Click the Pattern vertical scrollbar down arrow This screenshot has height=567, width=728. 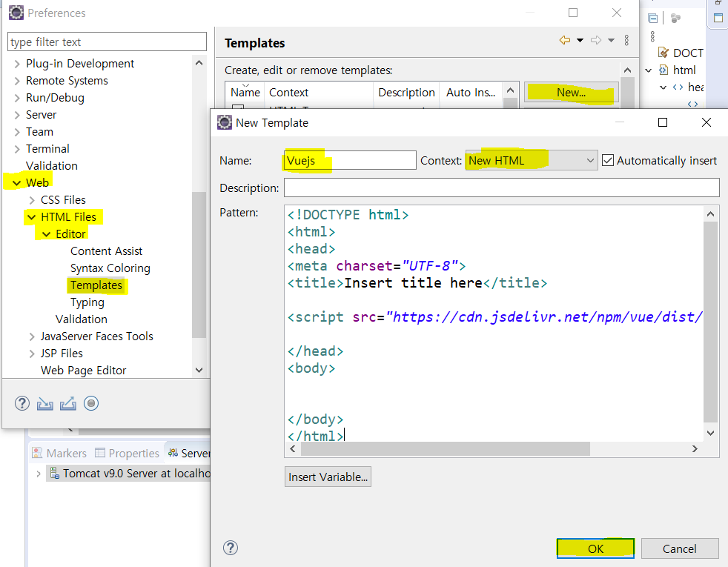pyautogui.click(x=710, y=433)
